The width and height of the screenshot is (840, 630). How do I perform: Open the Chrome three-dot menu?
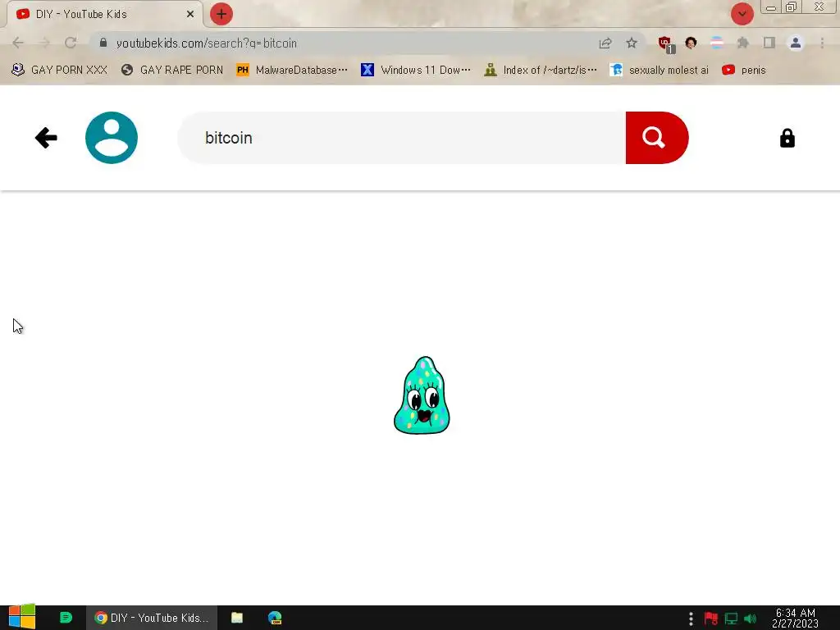pos(822,43)
